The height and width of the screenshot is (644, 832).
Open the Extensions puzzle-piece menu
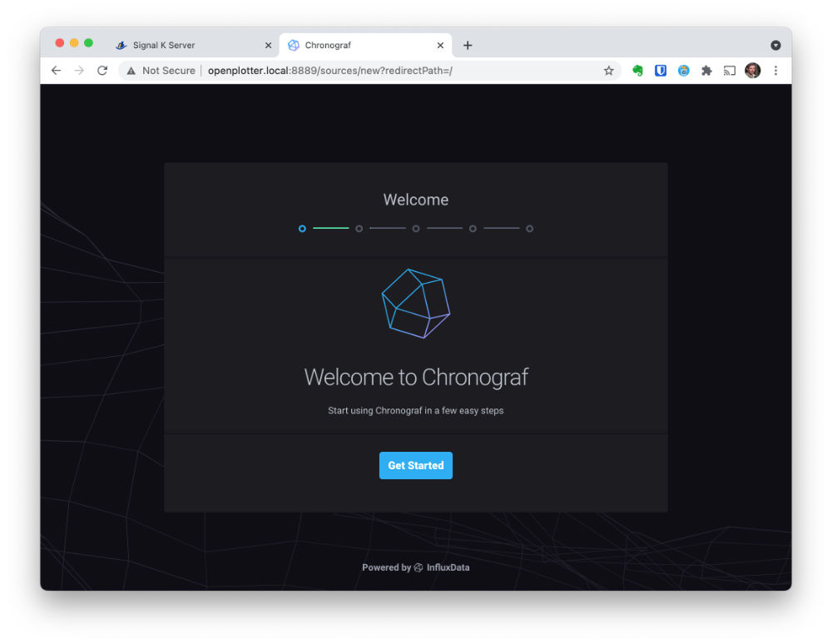[x=706, y=71]
